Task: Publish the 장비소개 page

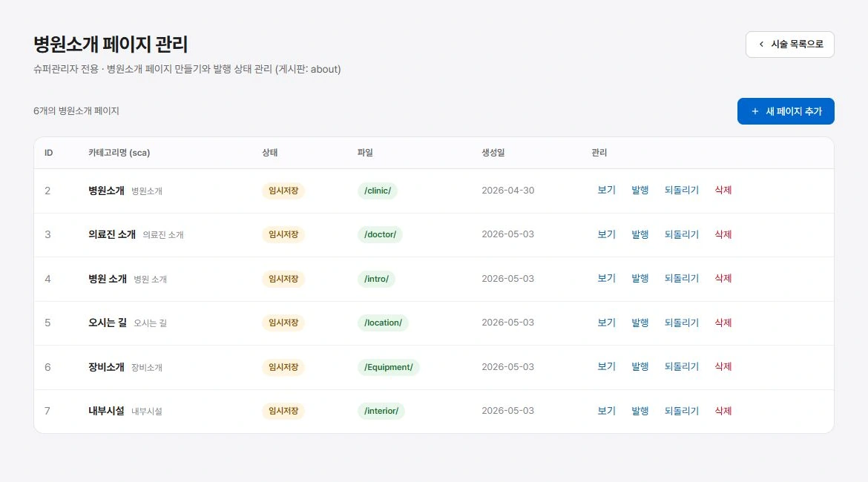Action: 640,366
